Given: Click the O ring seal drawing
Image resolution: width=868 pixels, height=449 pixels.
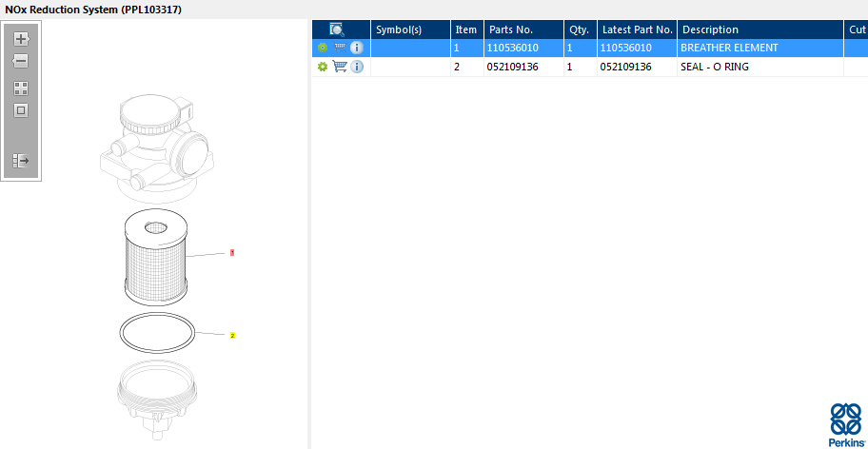Looking at the screenshot, I should pyautogui.click(x=158, y=333).
